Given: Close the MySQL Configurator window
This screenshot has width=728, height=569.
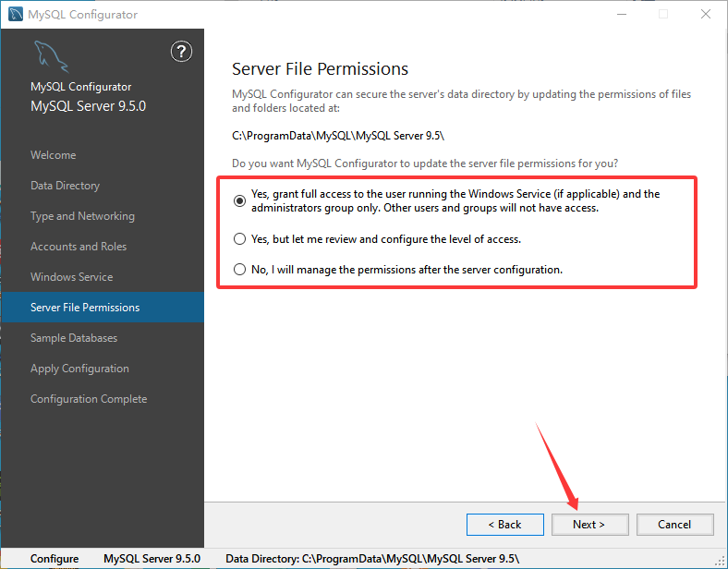Looking at the screenshot, I should [705, 14].
